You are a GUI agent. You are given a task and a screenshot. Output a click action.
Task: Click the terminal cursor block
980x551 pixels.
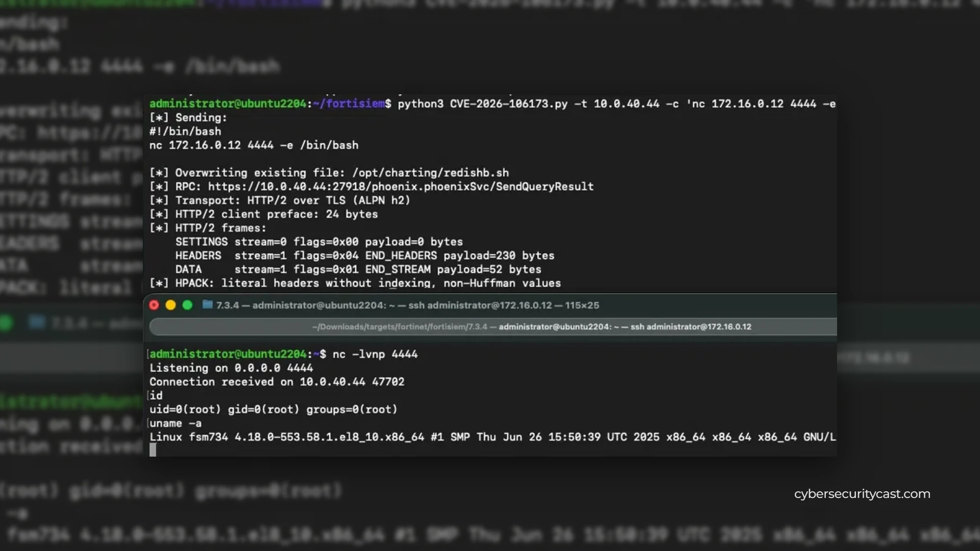click(153, 449)
